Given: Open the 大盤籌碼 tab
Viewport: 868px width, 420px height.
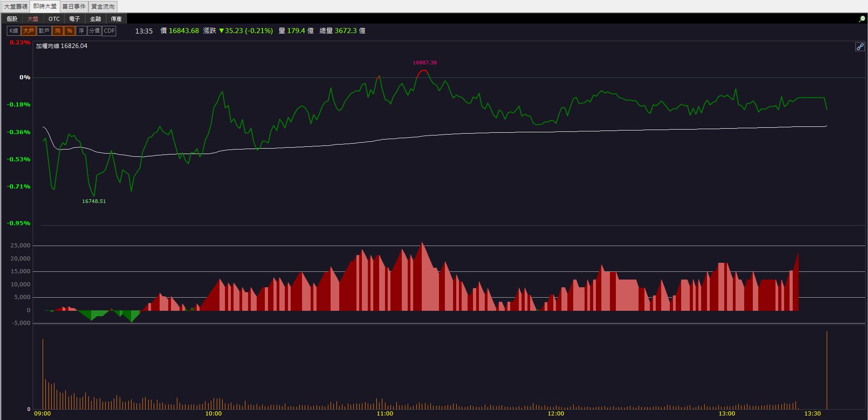Looking at the screenshot, I should [16, 6].
